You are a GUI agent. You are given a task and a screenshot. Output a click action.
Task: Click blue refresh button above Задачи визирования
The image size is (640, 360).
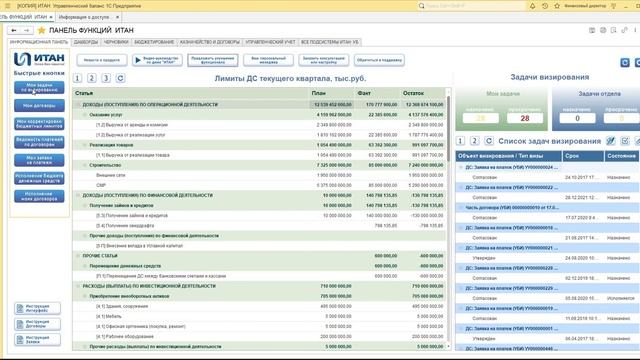[625, 62]
